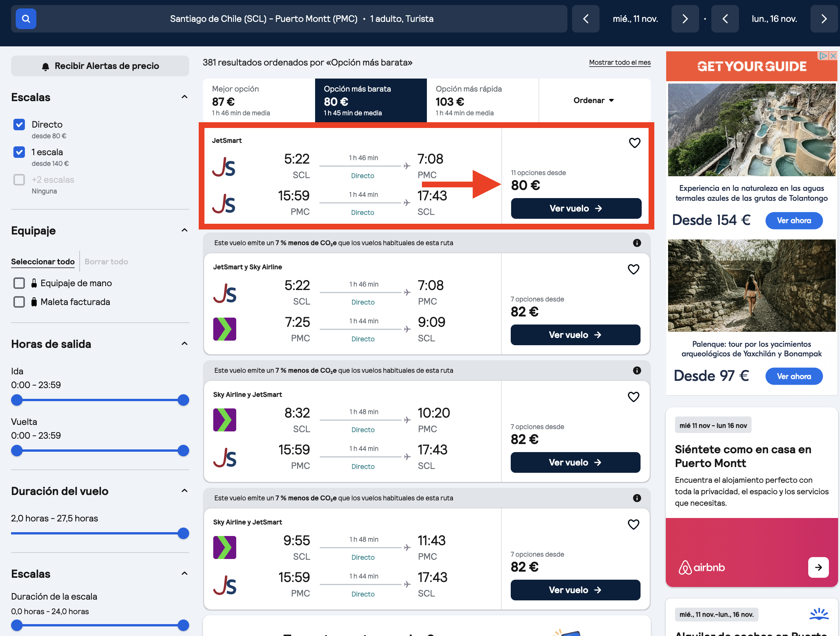Click the Tolantongo thermal pools ad image
The width and height of the screenshot is (840, 636).
752,130
